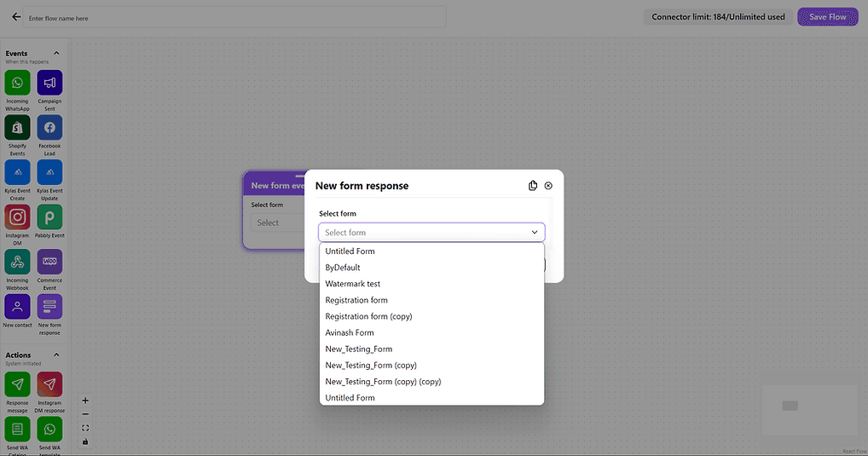Choose the last Untitled Form option
Screen dimensions: 868x456
pos(431,398)
